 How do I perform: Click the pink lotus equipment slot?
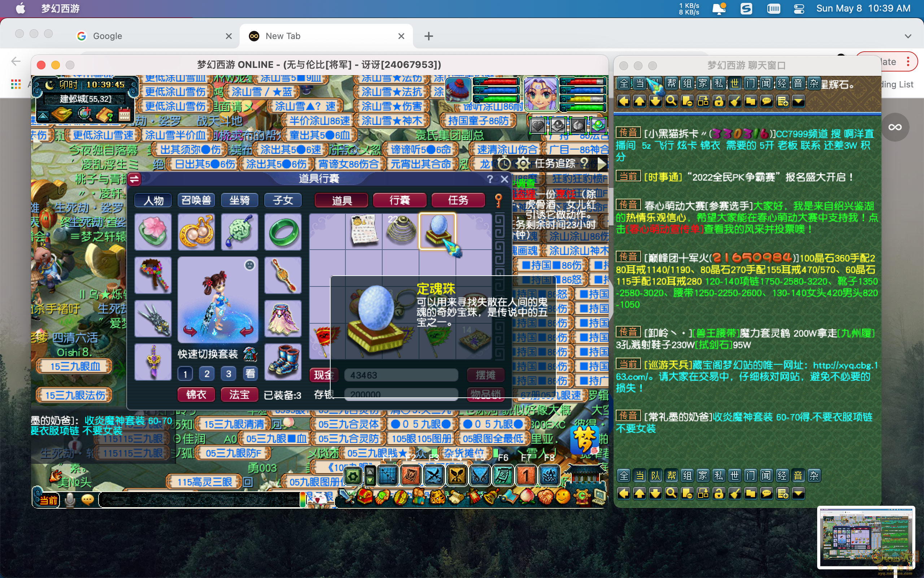pos(153,232)
